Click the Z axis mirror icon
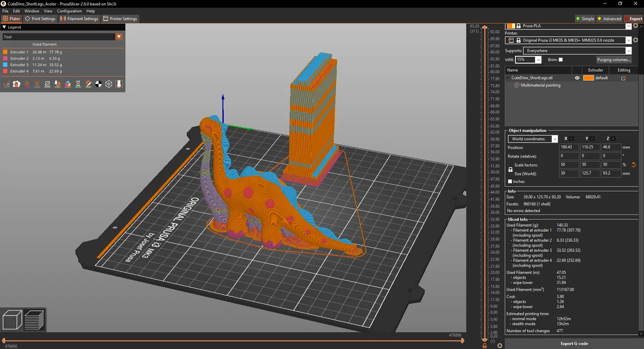Screen dimensions: 644x349 [x=613, y=138]
